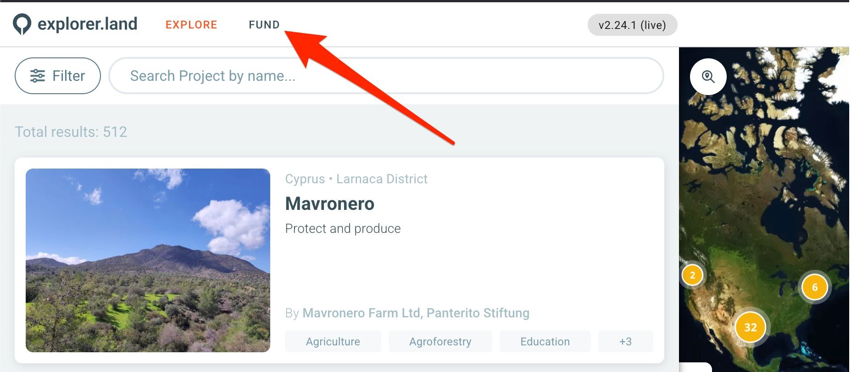
Task: Open the EXPLORE tab
Action: coord(191,25)
